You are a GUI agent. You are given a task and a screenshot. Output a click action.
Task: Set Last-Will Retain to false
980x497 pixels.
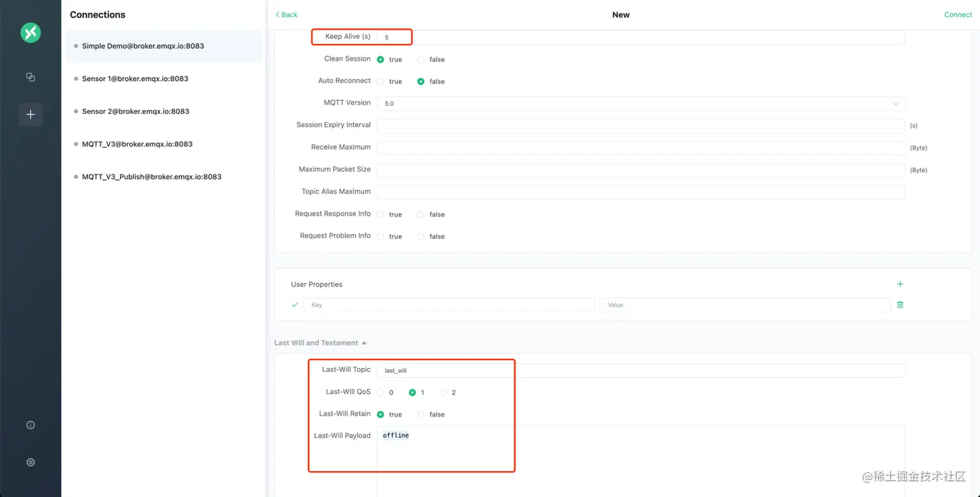421,415
